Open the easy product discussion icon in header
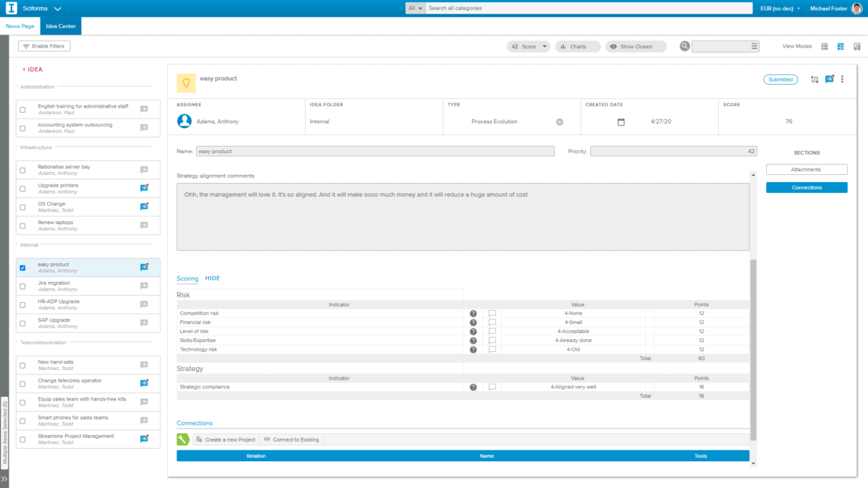 830,80
